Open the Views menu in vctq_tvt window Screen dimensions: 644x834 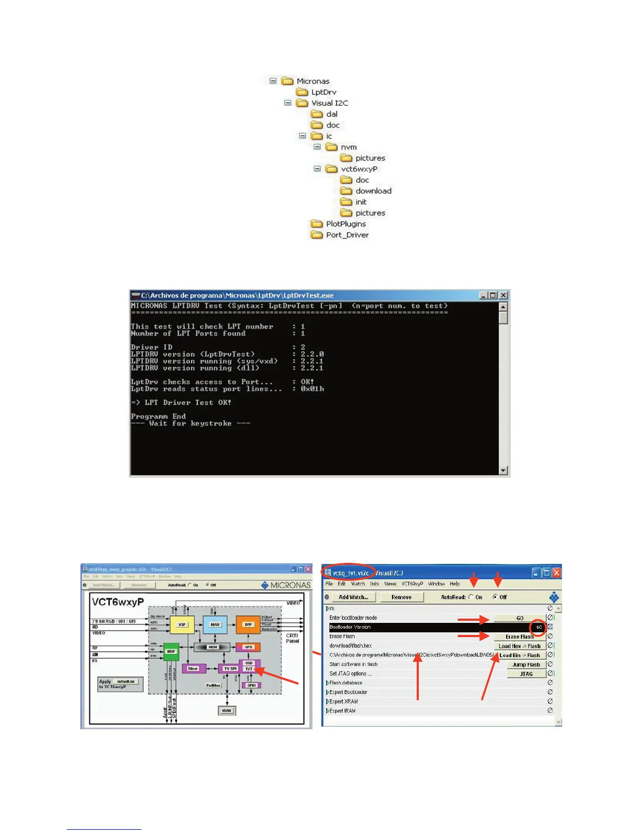390,584
